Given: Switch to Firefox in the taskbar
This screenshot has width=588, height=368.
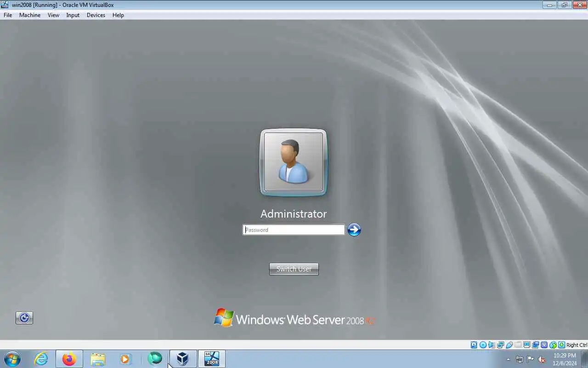Looking at the screenshot, I should [x=69, y=359].
